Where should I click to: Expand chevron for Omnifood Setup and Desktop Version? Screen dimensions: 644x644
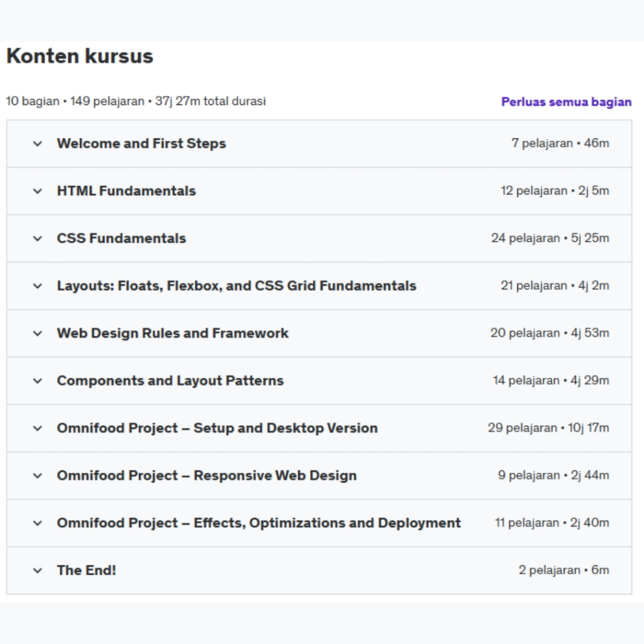[38, 428]
